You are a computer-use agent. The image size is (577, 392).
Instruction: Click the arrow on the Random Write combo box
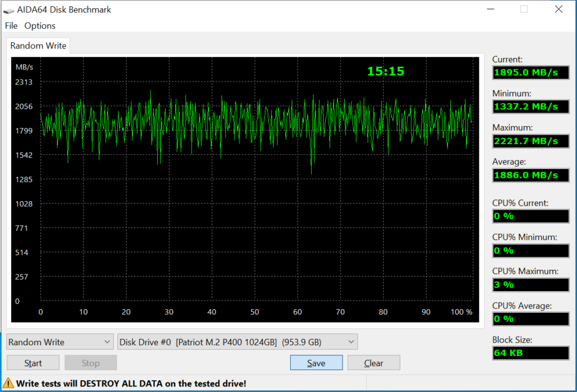(107, 342)
